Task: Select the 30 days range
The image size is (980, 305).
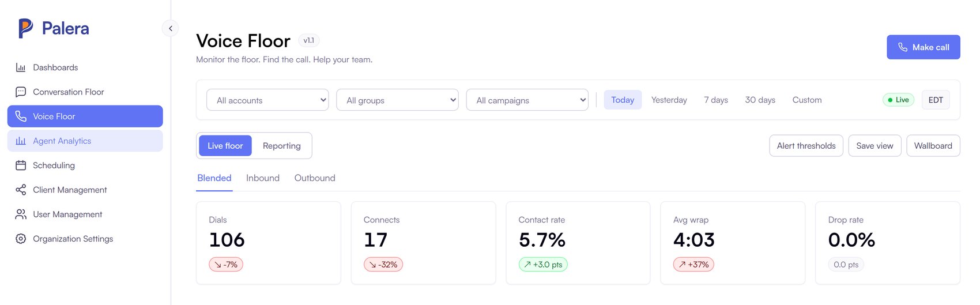Action: point(760,100)
